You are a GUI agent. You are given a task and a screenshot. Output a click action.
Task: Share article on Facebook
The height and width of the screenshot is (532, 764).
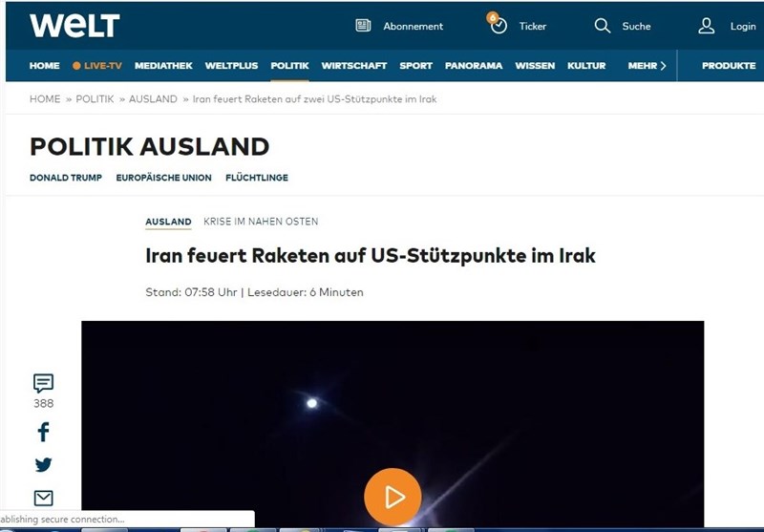(x=43, y=432)
